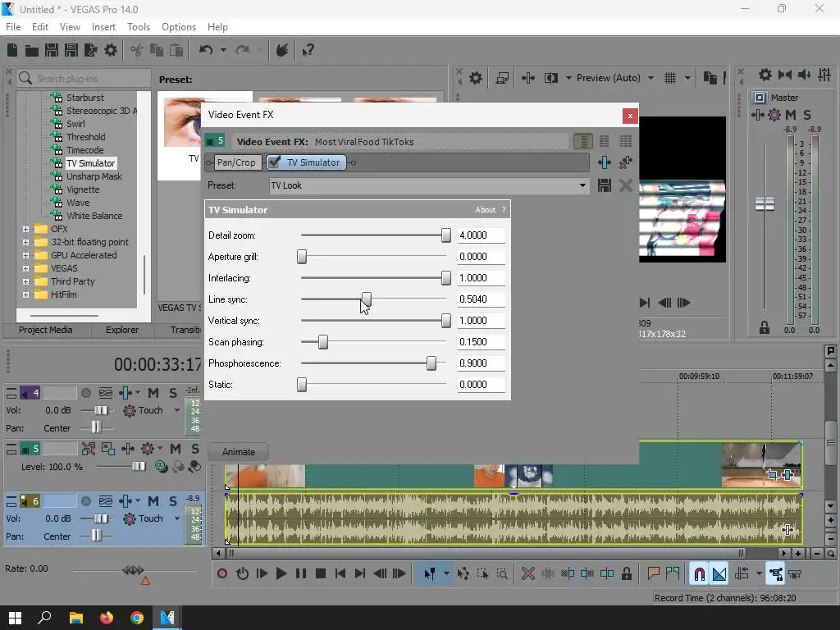
Task: Open the File menu
Action: coord(13,27)
